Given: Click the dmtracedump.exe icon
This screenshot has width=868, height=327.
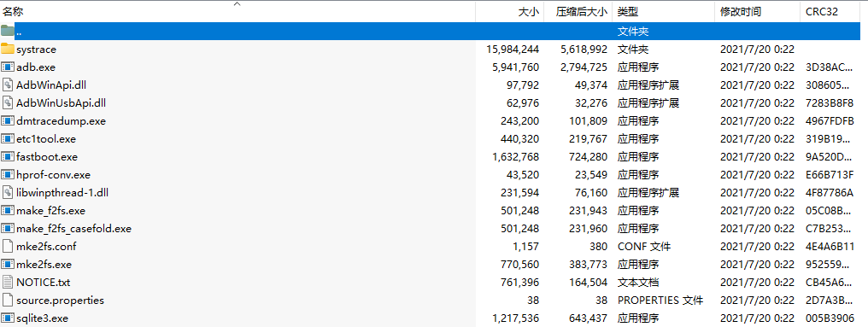Looking at the screenshot, I should tap(7, 120).
